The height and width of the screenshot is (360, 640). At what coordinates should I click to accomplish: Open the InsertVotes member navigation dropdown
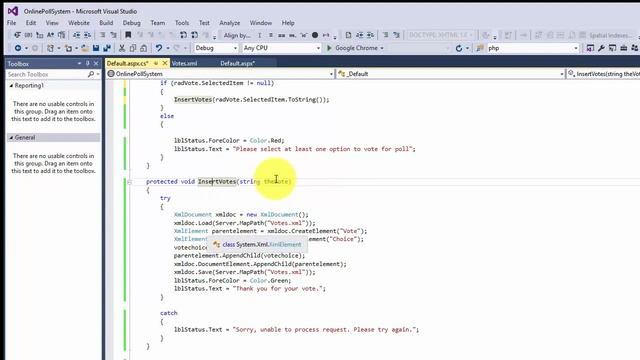pos(603,74)
